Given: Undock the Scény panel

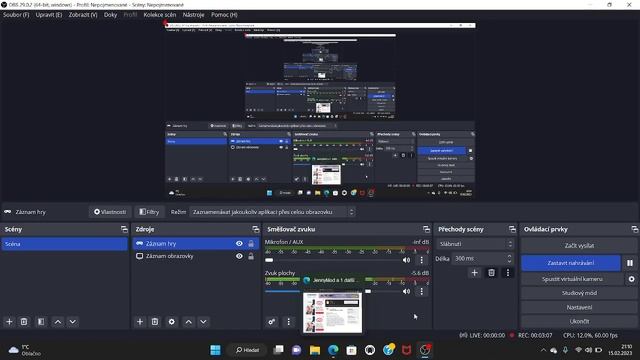Looking at the screenshot, I should click(124, 229).
